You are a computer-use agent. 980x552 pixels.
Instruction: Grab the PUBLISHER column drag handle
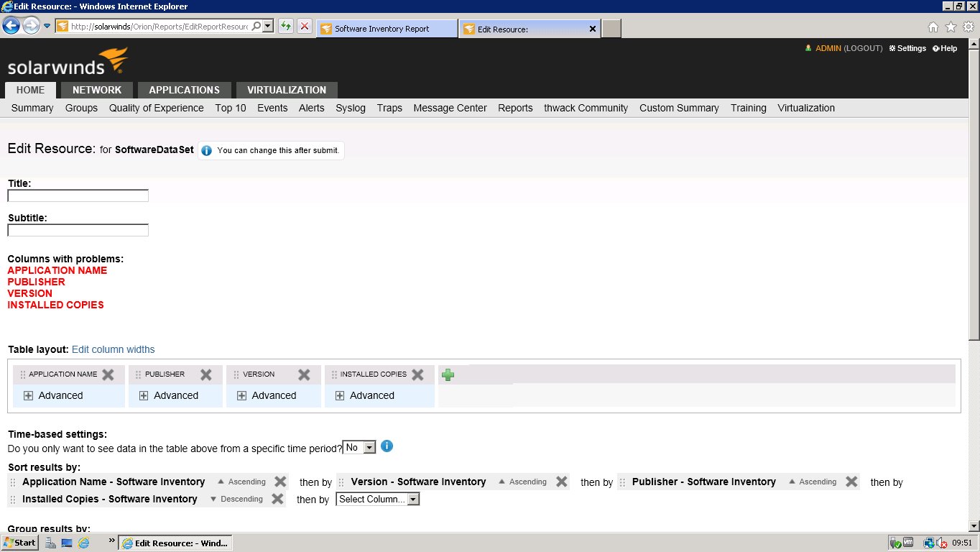[x=138, y=374]
